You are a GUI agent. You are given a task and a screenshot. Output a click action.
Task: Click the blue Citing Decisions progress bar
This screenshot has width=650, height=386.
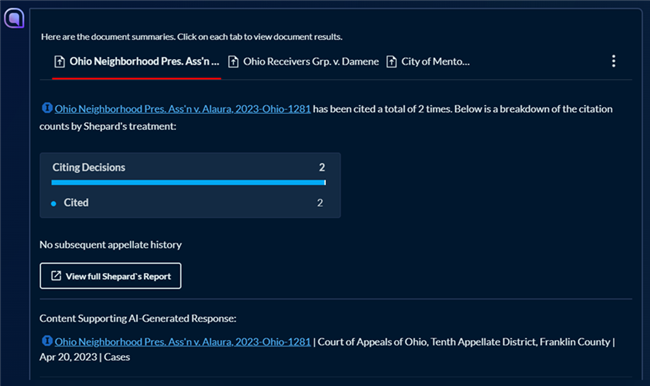[x=189, y=182]
